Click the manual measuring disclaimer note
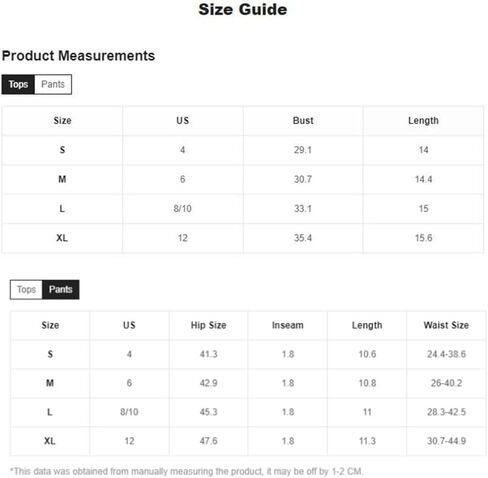This screenshot has height=478, width=488. pos(186,471)
